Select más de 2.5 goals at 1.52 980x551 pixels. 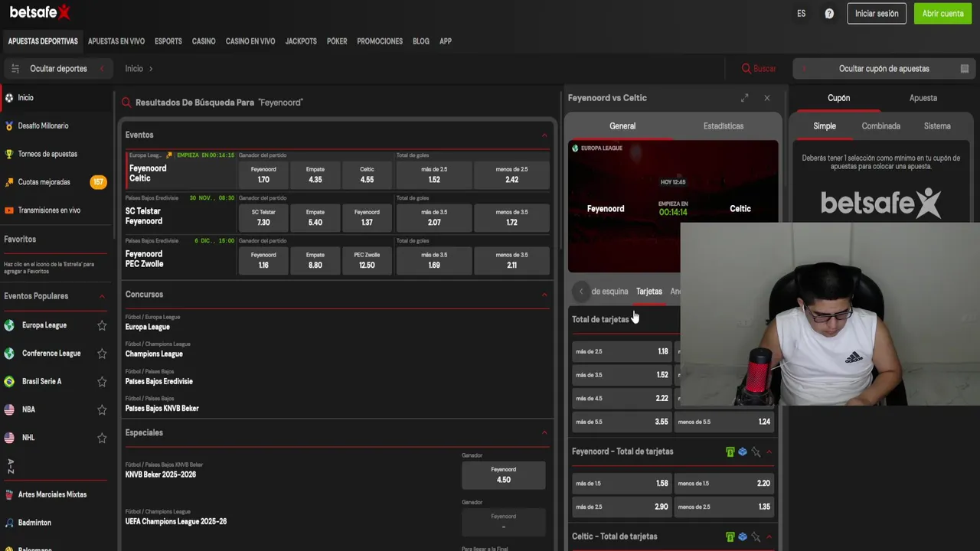click(x=434, y=175)
